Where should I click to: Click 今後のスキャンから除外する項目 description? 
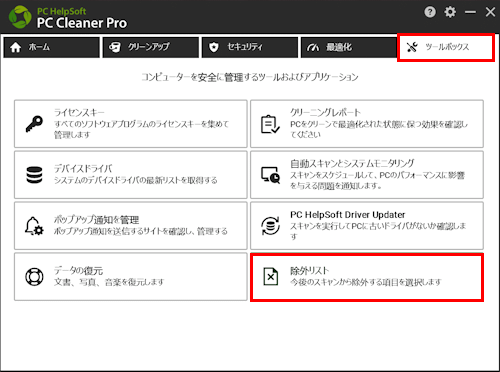366,282
